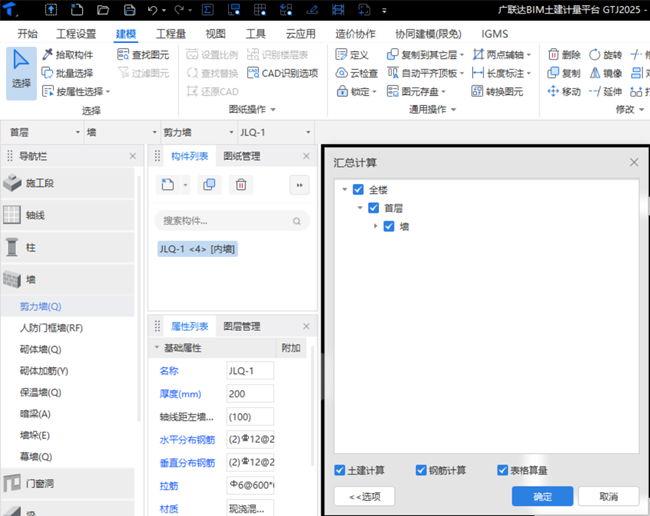Screen dimensions: 650x516
Task: Expand the 墙 node in the tree
Action: [x=376, y=226]
